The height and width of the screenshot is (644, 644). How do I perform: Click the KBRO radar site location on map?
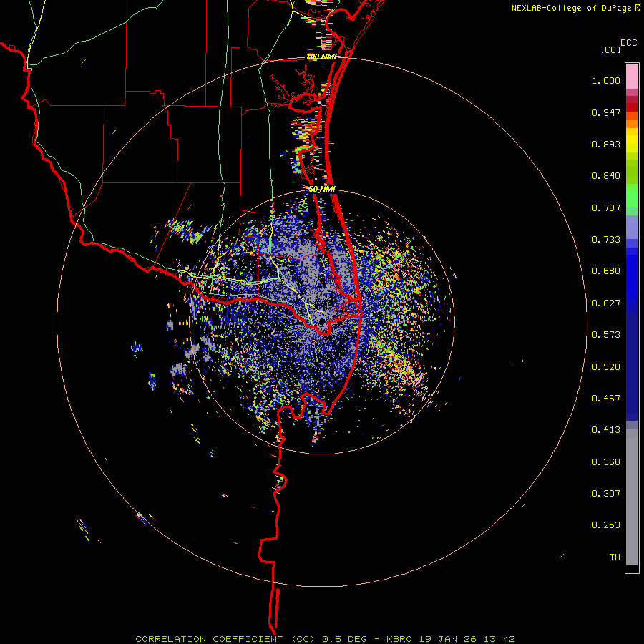[x=323, y=321]
